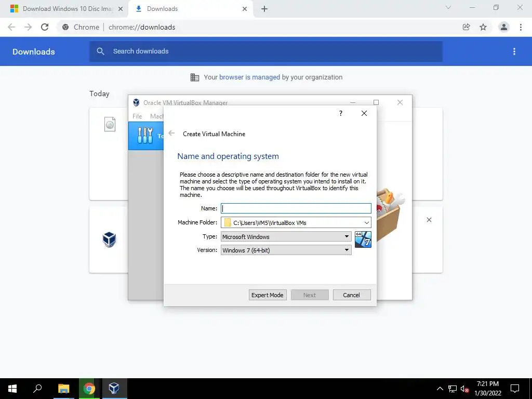Bookmark this tab with the star icon
Image resolution: width=532 pixels, height=399 pixels.
483,27
